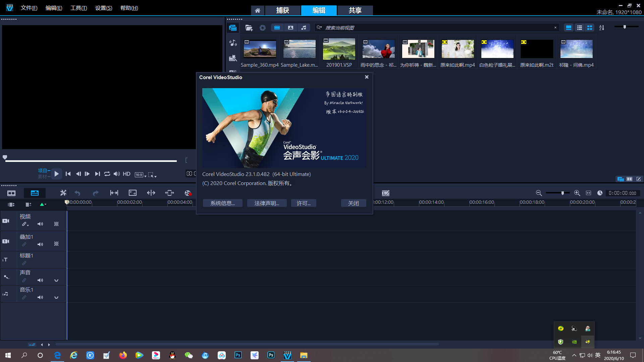This screenshot has height=362, width=644.
Task: Switch library to thumbnail view
Action: coord(589,28)
